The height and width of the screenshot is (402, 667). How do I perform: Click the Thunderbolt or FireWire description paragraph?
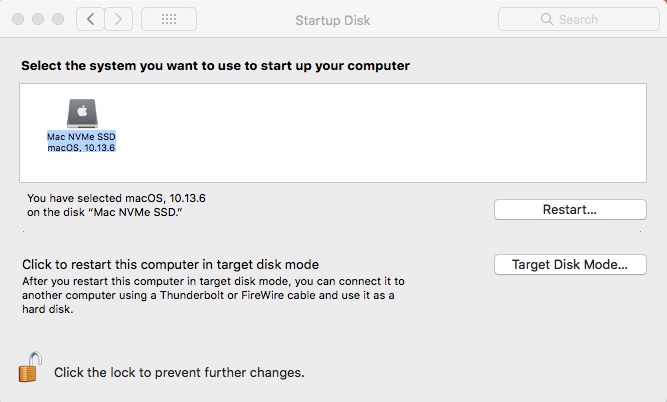213,295
